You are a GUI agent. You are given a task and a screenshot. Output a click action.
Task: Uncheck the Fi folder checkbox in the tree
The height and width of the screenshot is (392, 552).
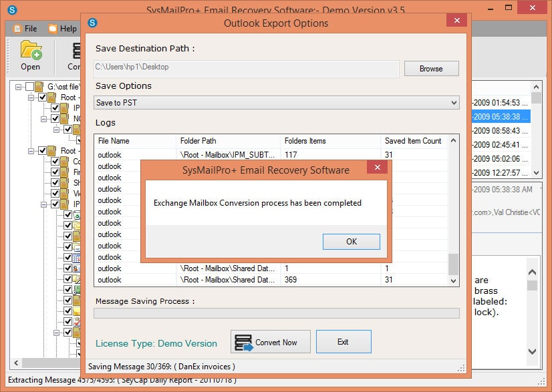[x=55, y=172]
